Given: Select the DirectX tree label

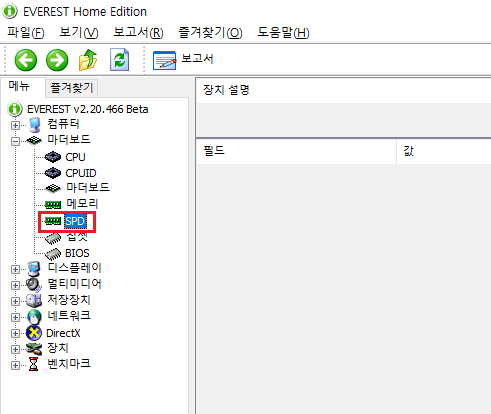Looking at the screenshot, I should click(63, 333).
